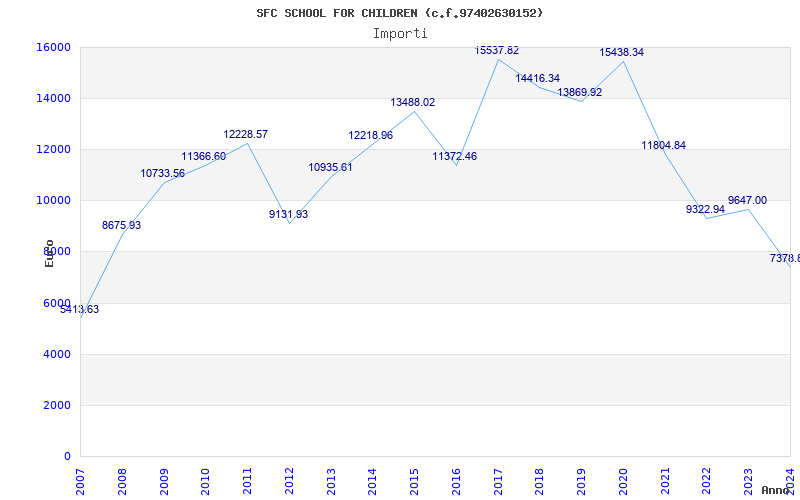Select the data label 12218.96

371,135
